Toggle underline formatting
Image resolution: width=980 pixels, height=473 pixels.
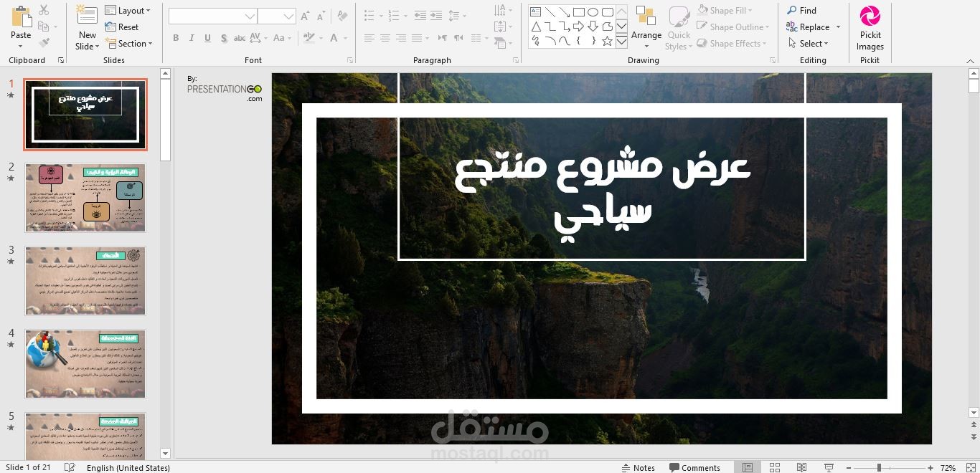point(207,38)
